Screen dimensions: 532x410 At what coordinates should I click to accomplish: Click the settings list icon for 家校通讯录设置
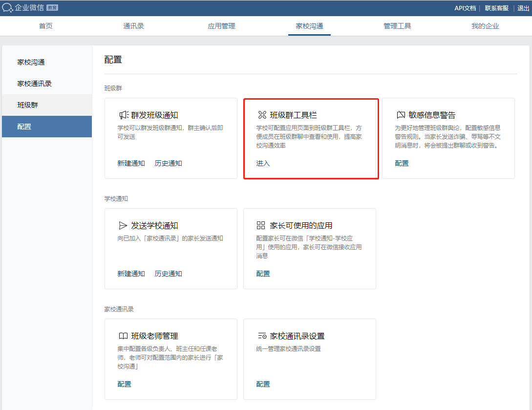tap(262, 336)
